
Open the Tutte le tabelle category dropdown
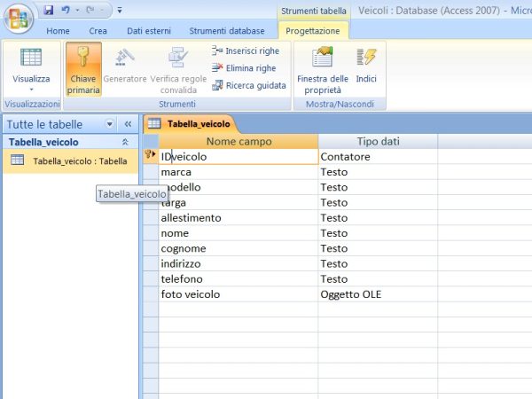110,125
